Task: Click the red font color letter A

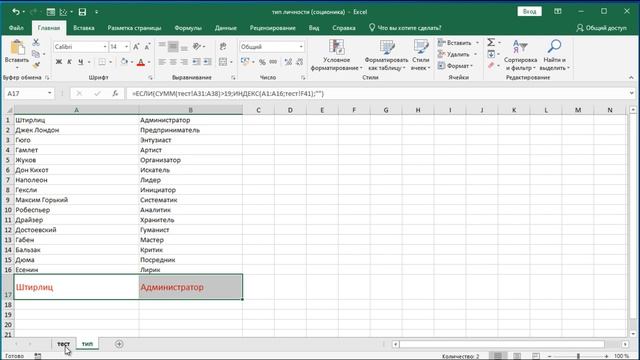Action: 141,62
